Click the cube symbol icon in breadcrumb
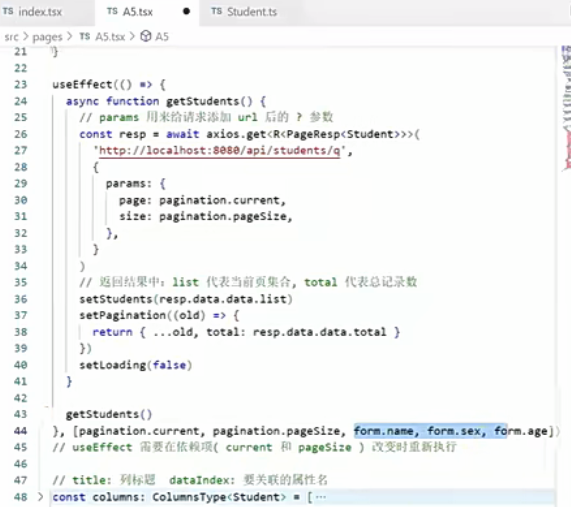Screen dimensions: 571x507 146,36
